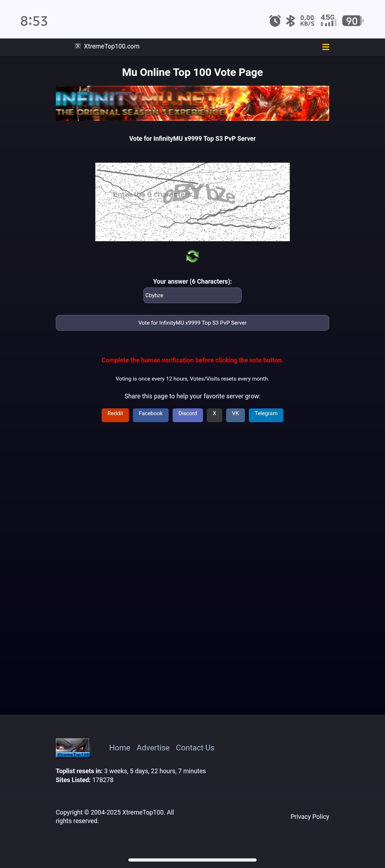Share the page on Telegram
The width and height of the screenshot is (385, 868).
266,415
